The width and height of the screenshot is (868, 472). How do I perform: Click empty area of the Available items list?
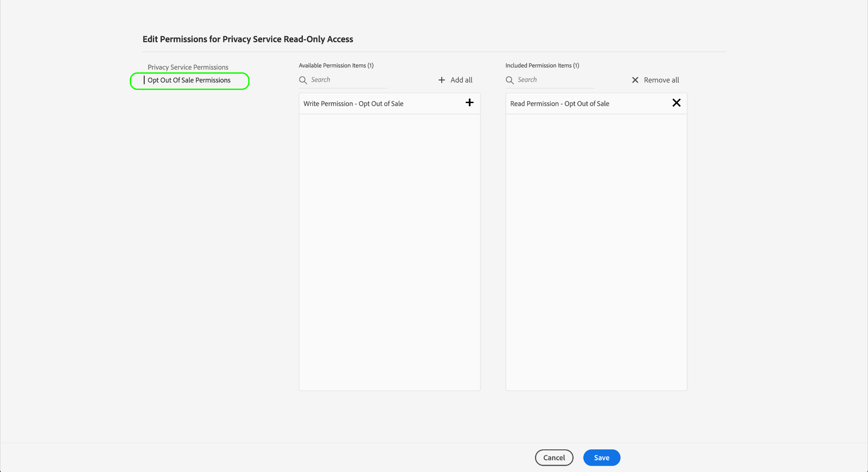click(389, 252)
